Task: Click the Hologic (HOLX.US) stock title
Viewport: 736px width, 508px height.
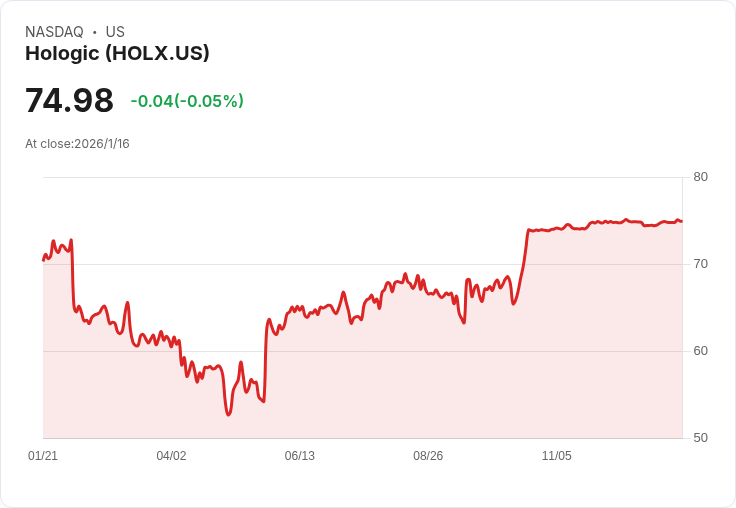Action: [x=117, y=54]
